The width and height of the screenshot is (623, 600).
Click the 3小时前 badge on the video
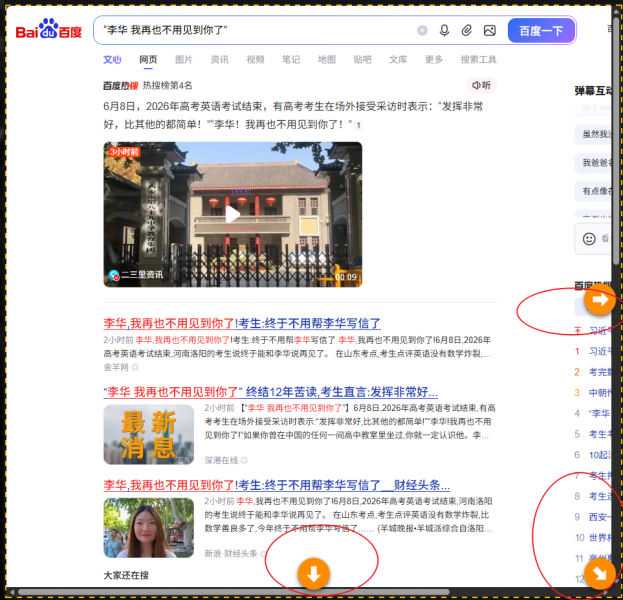pyautogui.click(x=124, y=152)
